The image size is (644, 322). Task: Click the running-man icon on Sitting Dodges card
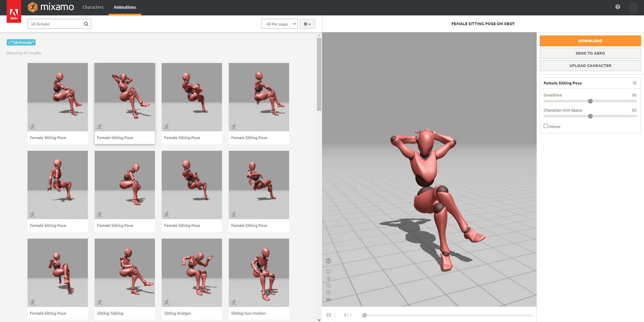point(166,303)
